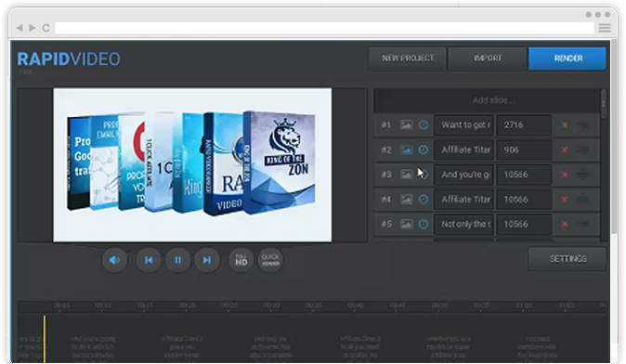
Task: Click the Quick Render round button
Action: coord(270,260)
